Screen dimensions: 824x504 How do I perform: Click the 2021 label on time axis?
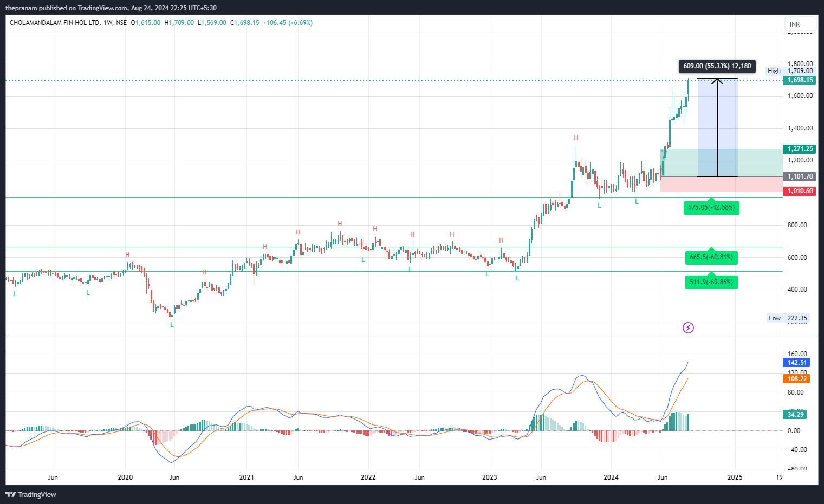pyautogui.click(x=246, y=477)
